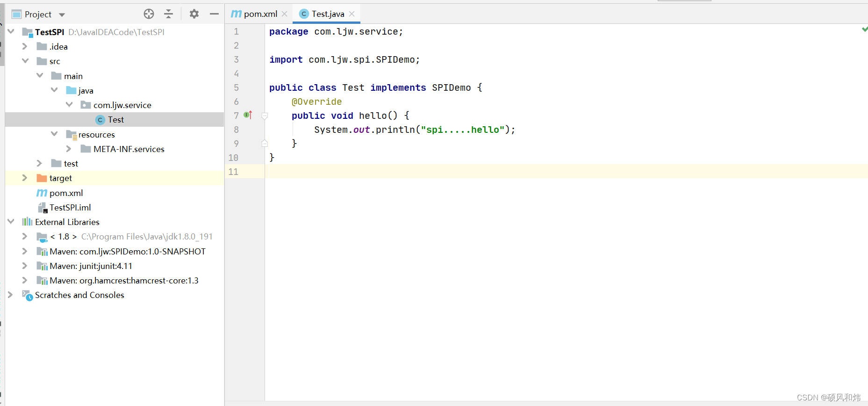
Task: Click the green inspection checkmark in editor corner
Action: click(864, 29)
